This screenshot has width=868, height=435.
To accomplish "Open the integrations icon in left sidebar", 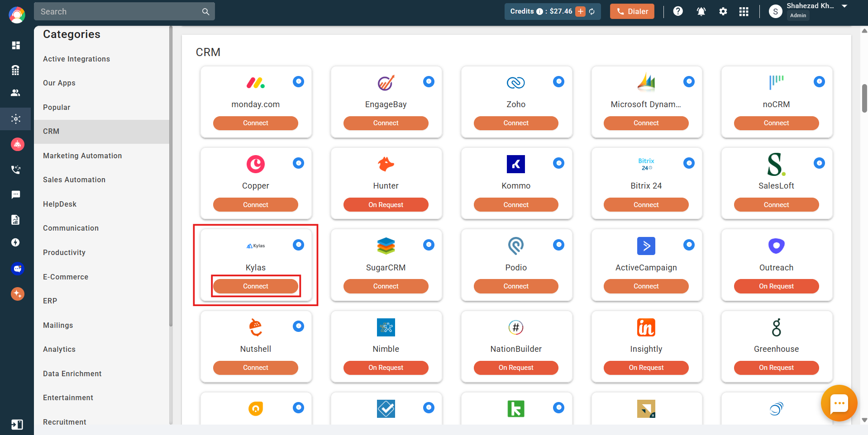I will coord(16,119).
